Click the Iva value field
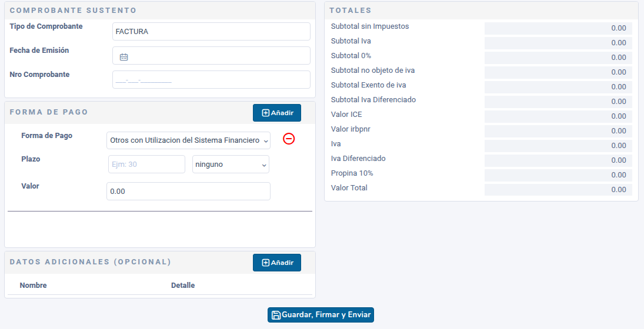This screenshot has width=644, height=329. point(558,146)
